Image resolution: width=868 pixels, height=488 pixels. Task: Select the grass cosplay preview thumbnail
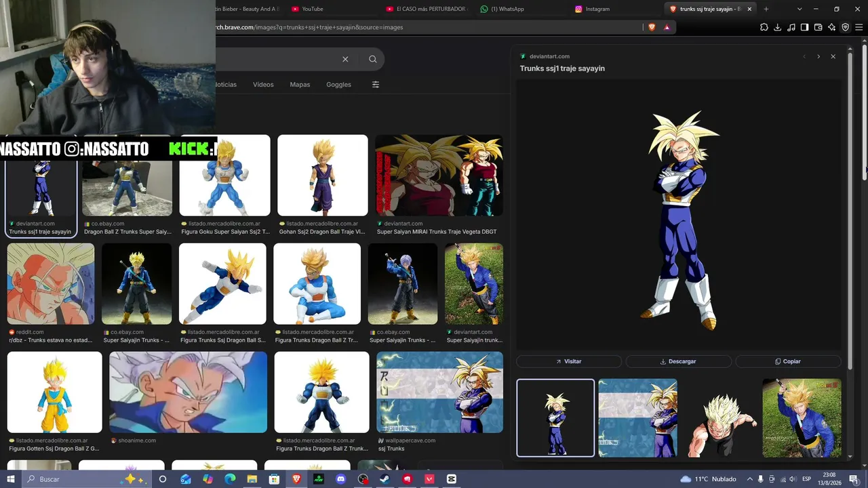(x=802, y=418)
